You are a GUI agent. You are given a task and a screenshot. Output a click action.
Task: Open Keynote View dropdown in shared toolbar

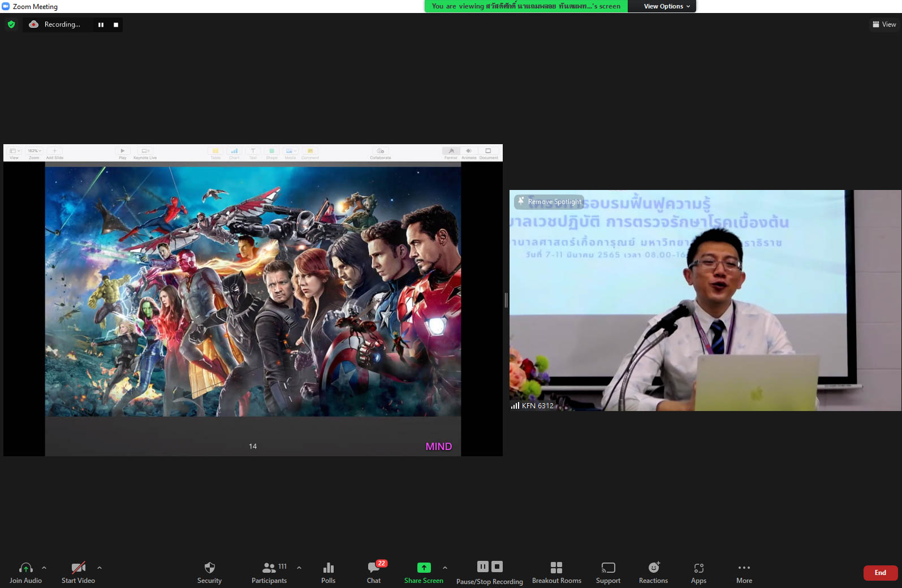15,151
